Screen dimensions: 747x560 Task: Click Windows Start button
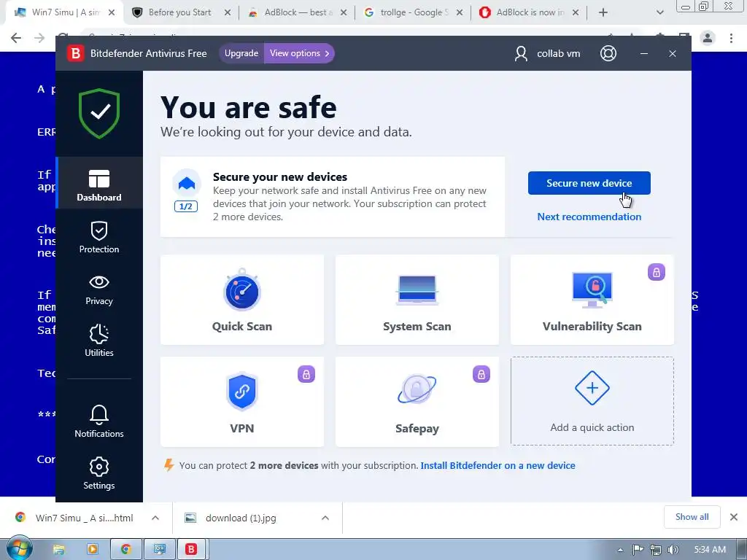point(19,549)
